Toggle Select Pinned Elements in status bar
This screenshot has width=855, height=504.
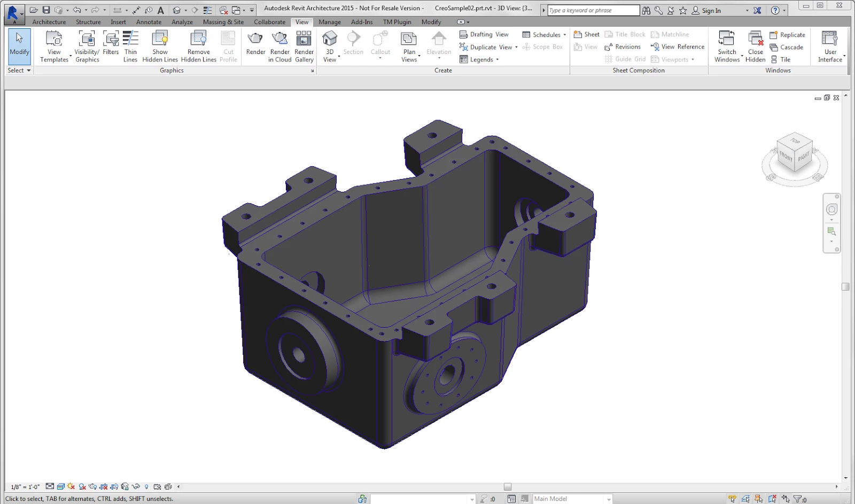click(x=759, y=499)
